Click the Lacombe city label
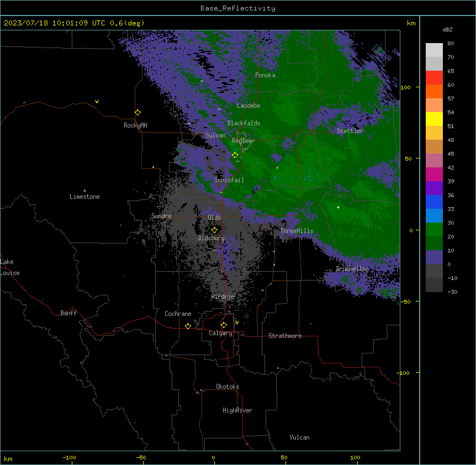The image size is (476, 465). pos(248,105)
